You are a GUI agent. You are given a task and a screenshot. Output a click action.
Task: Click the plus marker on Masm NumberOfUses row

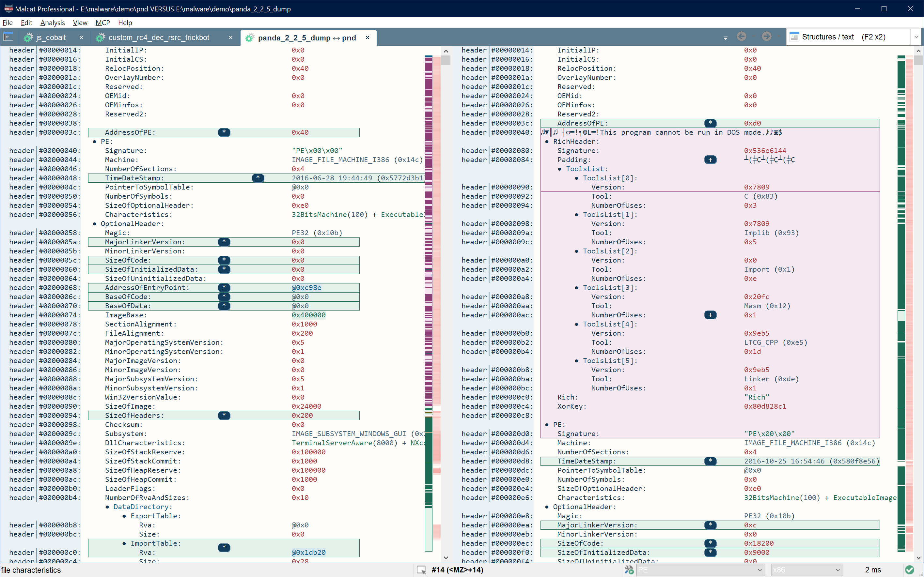(x=710, y=315)
